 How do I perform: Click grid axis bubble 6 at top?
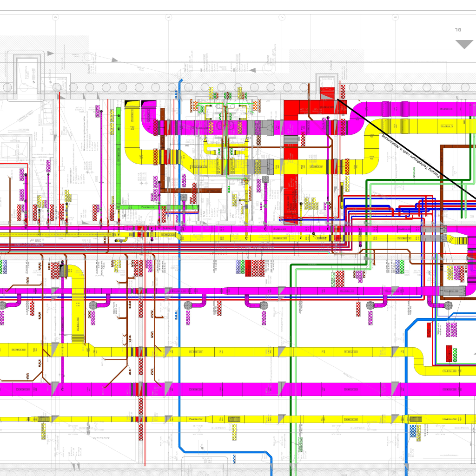pos(168,17)
